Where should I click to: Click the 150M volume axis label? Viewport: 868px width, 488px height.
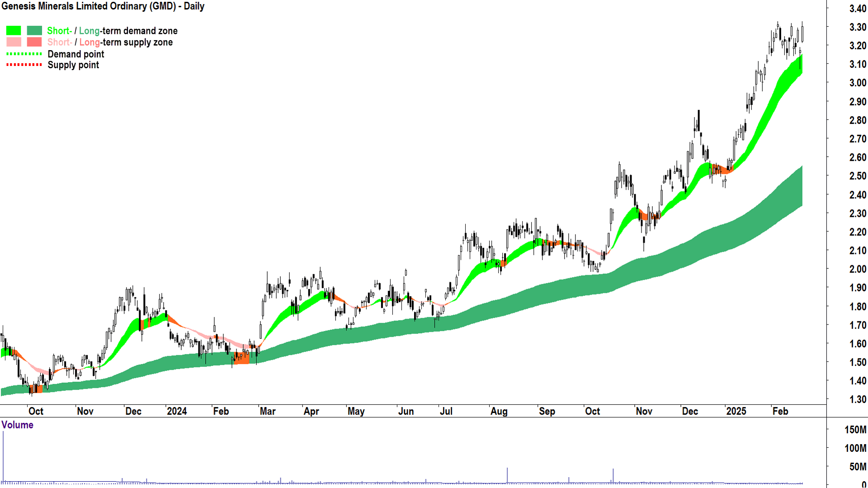tap(855, 430)
